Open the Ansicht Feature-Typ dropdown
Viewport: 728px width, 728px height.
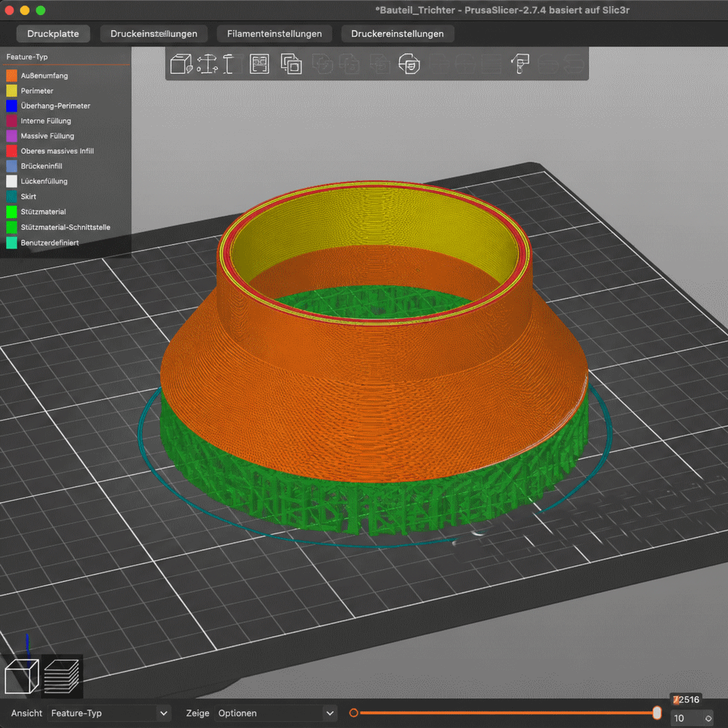[x=109, y=713]
